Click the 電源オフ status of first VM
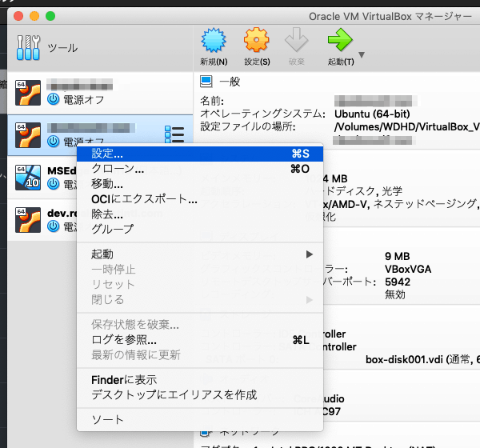 (83, 100)
